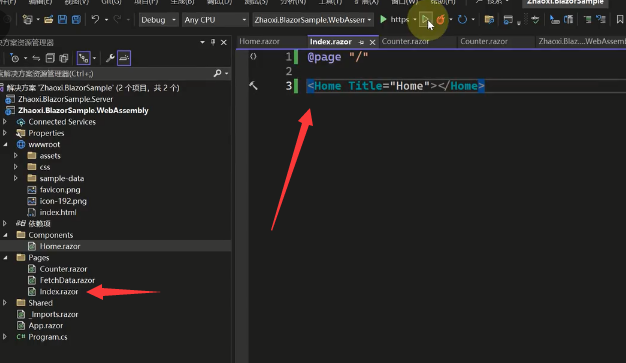Close the Index.razor tab
The width and height of the screenshot is (626, 363).
372,42
